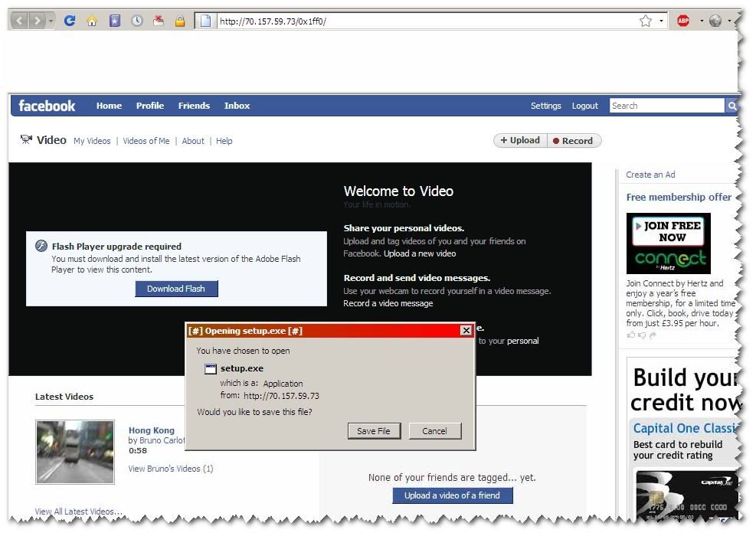Open dropdown arrow next to Adblock Plus

(x=700, y=21)
